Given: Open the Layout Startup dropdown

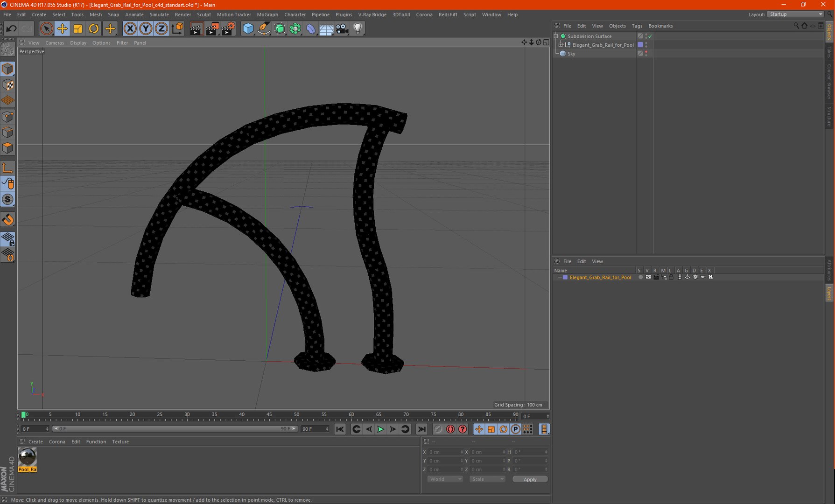Looking at the screenshot, I should pyautogui.click(x=795, y=14).
